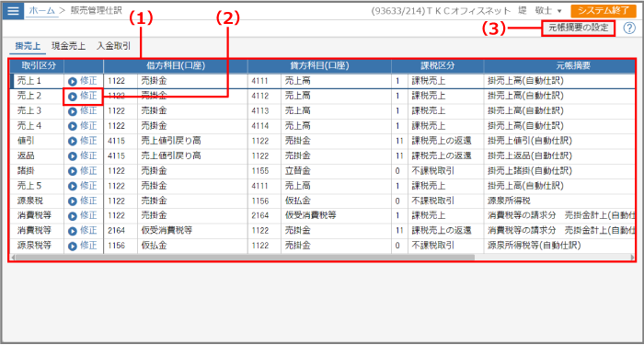Screen dimensions: 644x345
Task: Click 不課税取引 in the 源泉税 row
Action: coord(433,201)
